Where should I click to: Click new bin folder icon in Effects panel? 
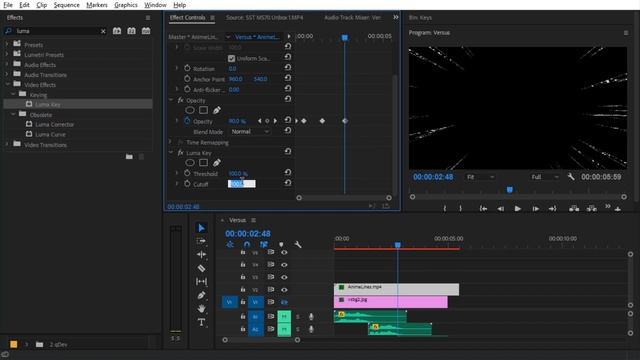(x=129, y=157)
